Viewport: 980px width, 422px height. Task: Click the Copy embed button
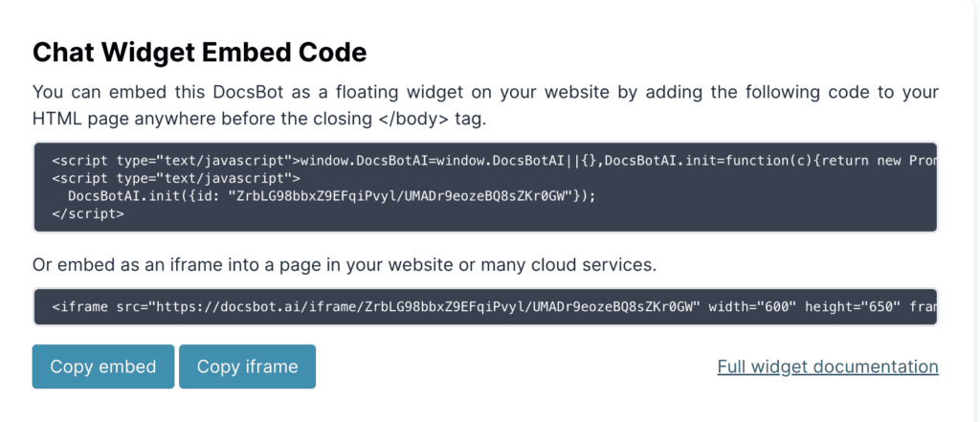click(x=103, y=366)
